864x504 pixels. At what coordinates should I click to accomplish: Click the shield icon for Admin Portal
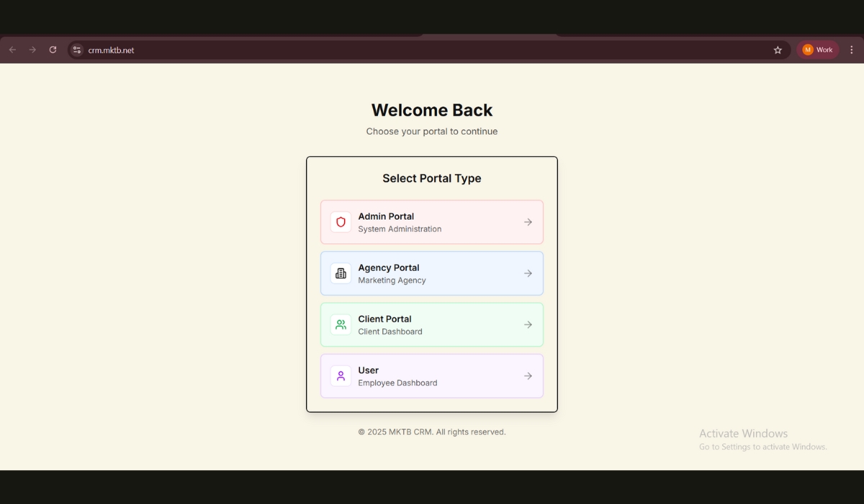coord(341,222)
